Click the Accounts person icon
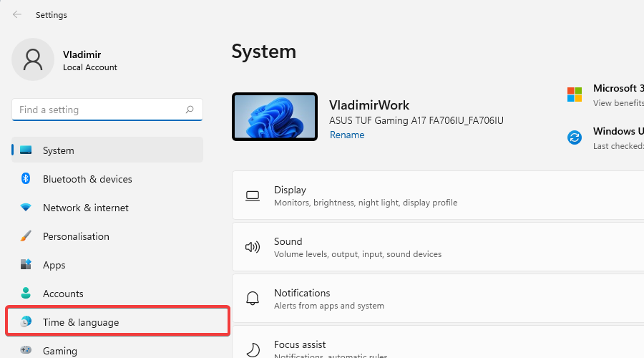Screen dimensions: 644x358 click(x=26, y=294)
